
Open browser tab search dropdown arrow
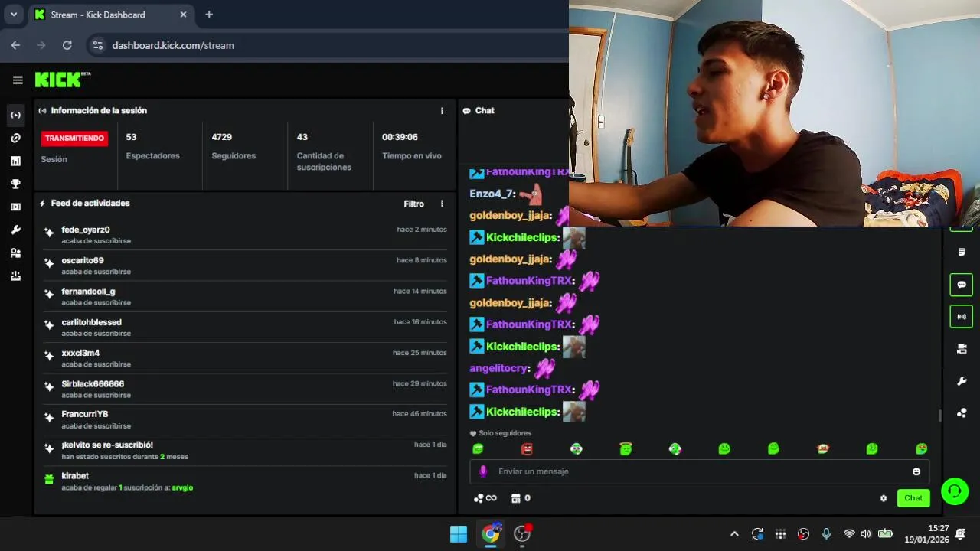[x=14, y=15]
